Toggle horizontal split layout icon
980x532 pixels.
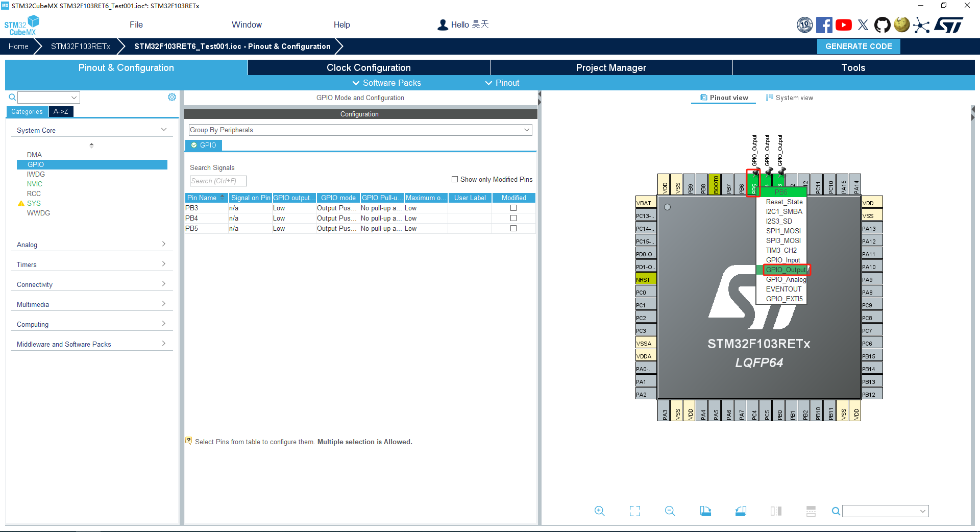coord(811,511)
